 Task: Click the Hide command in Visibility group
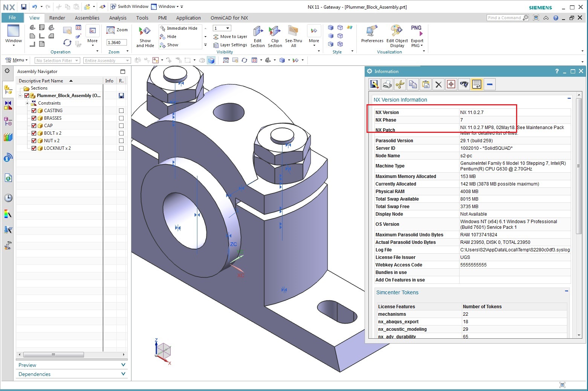[x=168, y=37]
